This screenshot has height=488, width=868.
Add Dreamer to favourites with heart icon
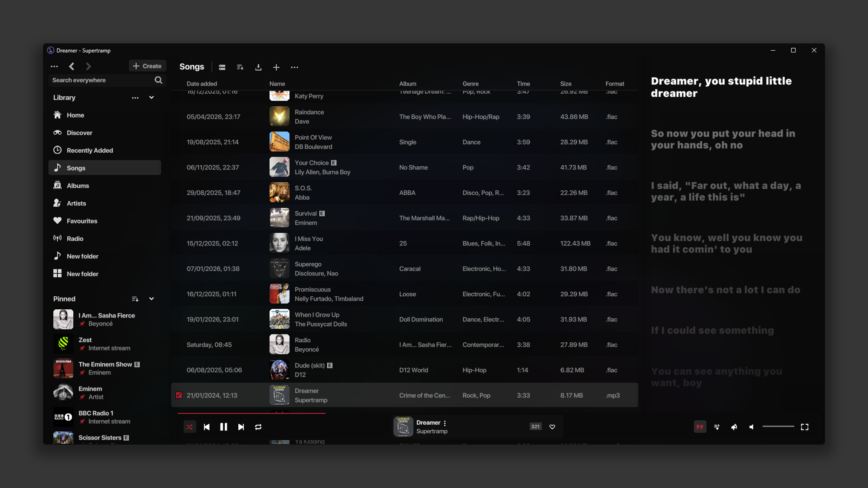pyautogui.click(x=552, y=427)
